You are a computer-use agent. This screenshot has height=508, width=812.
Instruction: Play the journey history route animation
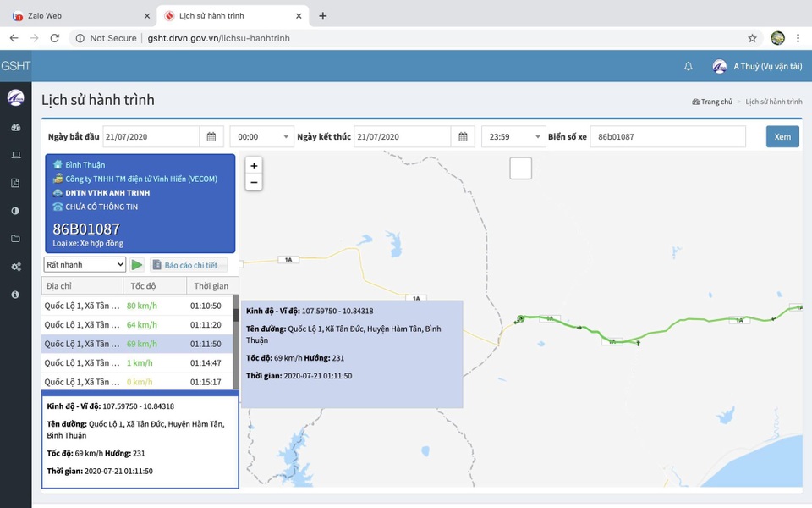137,265
